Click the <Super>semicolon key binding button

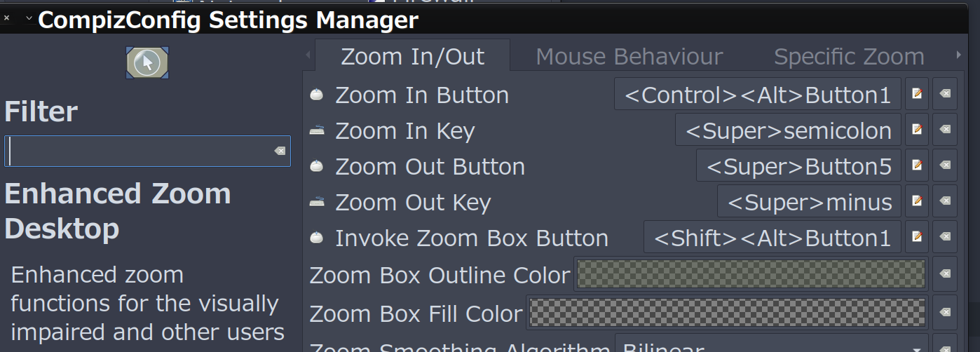point(788,130)
